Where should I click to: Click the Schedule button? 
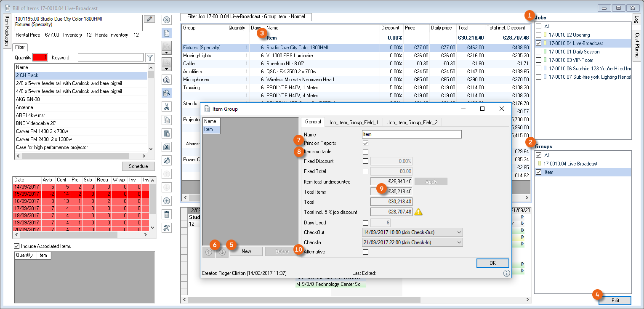click(138, 166)
